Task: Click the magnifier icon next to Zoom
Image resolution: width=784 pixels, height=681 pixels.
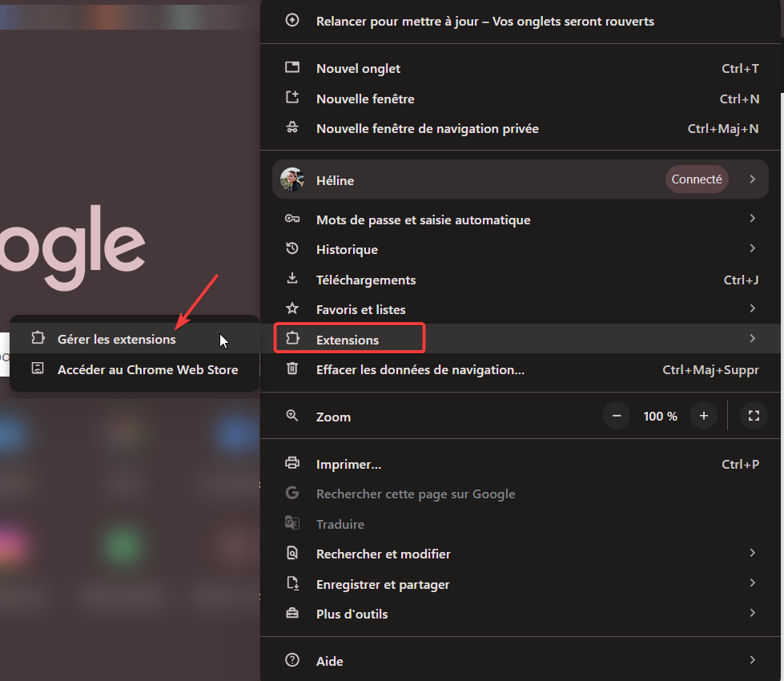Action: 292,415
